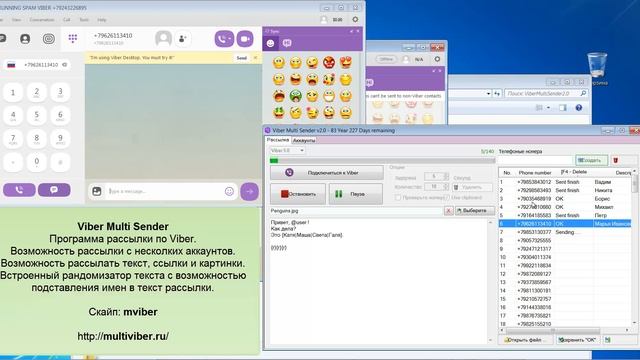This screenshot has height=360, width=640.
Task: Open the Conversation menu in Viber
Action: point(42,20)
